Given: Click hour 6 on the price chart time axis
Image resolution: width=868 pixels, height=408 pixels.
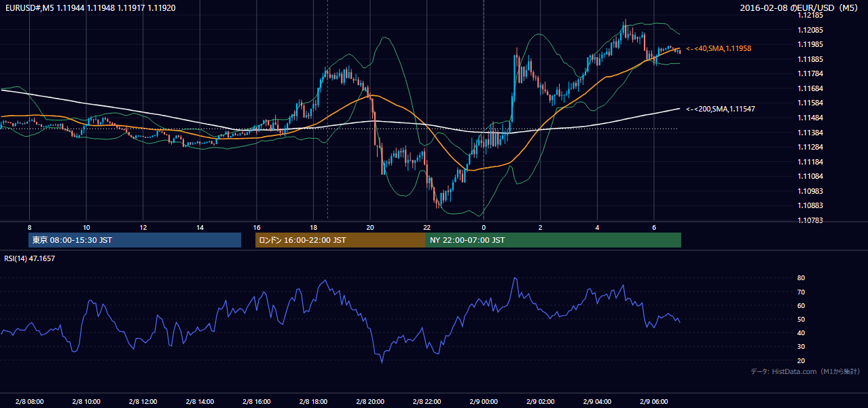Looking at the screenshot, I should [x=653, y=227].
